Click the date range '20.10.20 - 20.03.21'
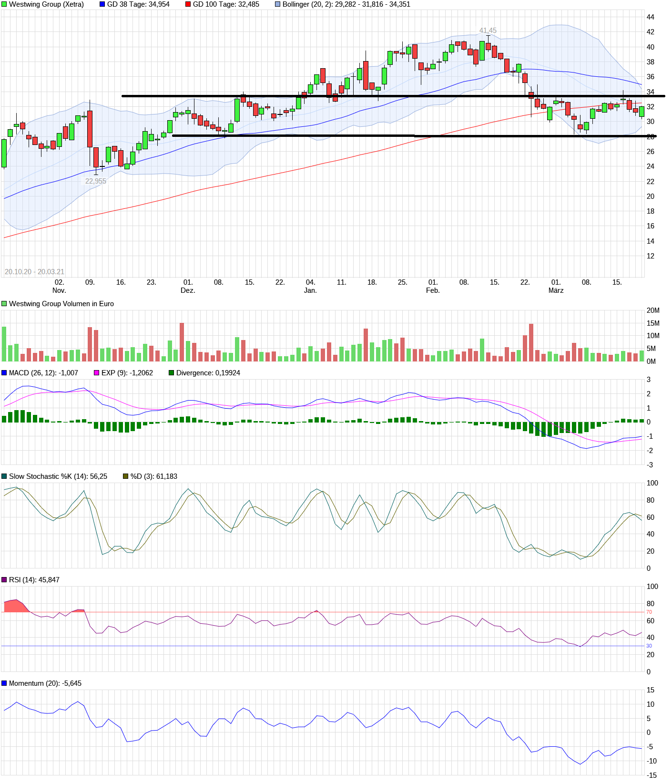Viewport: 672px width, 784px height. click(x=34, y=272)
